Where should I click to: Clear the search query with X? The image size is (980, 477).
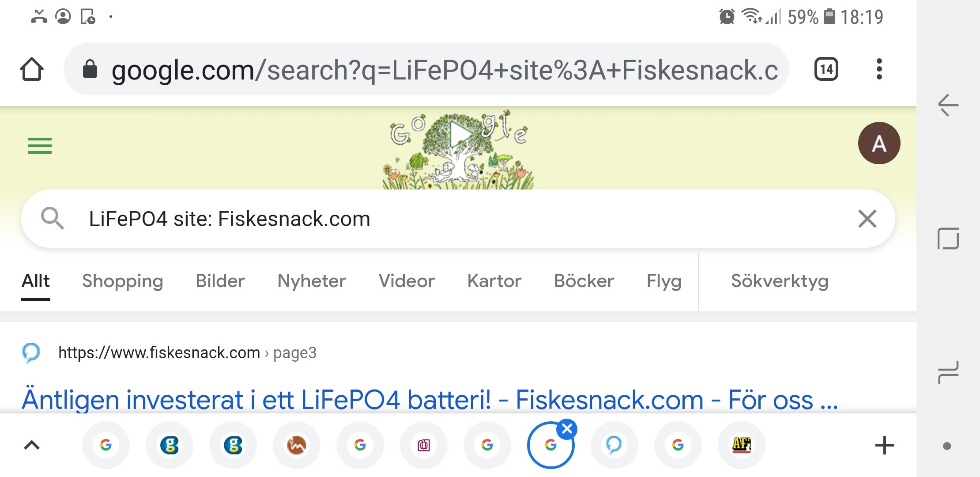tap(867, 219)
